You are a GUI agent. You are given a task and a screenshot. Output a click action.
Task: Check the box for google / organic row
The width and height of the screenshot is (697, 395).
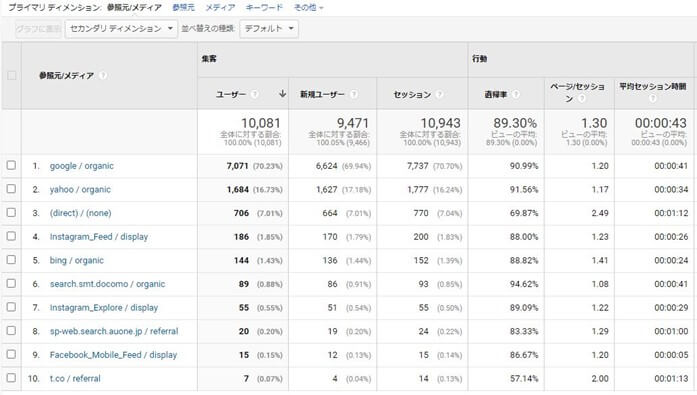click(x=11, y=165)
